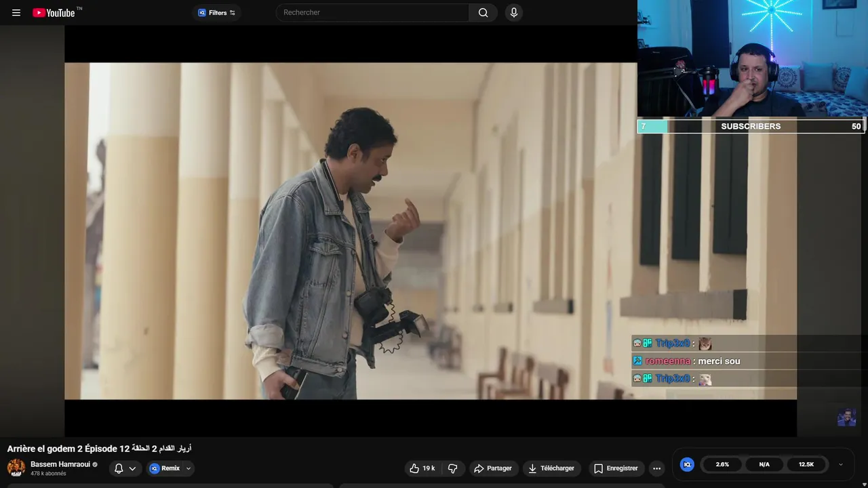Screen dimensions: 868x488
Task: Select the 12.5K vidIQ stat pill
Action: 806,464
